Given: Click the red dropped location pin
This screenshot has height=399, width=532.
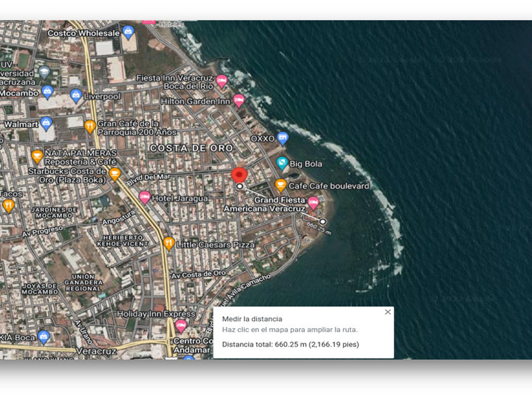Looking at the screenshot, I should [239, 175].
